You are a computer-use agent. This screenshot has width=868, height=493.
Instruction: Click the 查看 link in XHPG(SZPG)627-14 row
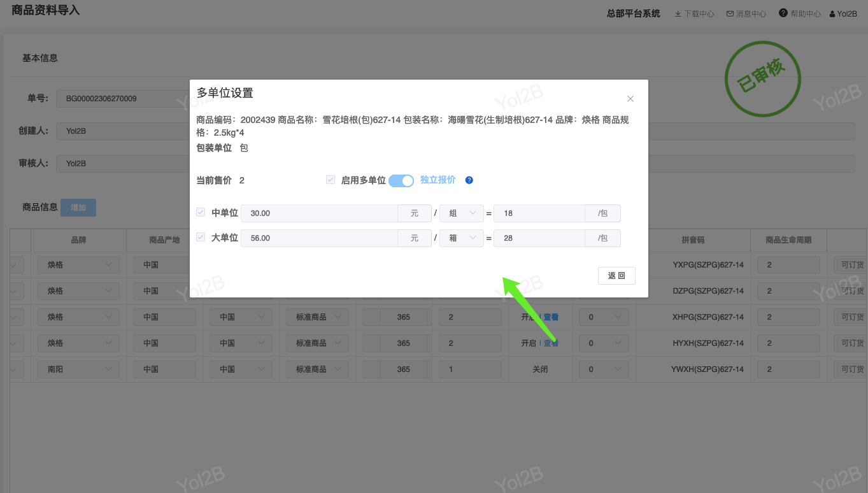pyautogui.click(x=551, y=317)
